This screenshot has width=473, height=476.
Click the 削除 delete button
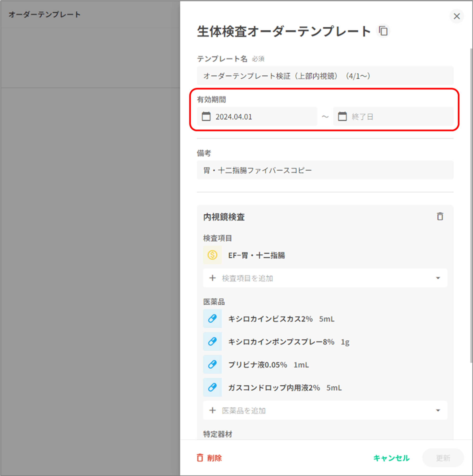point(209,458)
